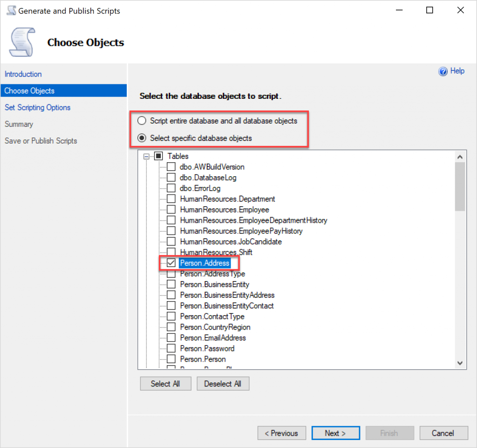Check the dbo.ErrorLog checkbox
The image size is (477, 448).
tap(171, 188)
